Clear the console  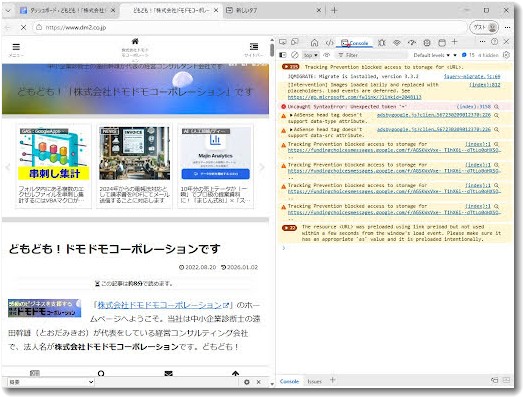pos(295,55)
